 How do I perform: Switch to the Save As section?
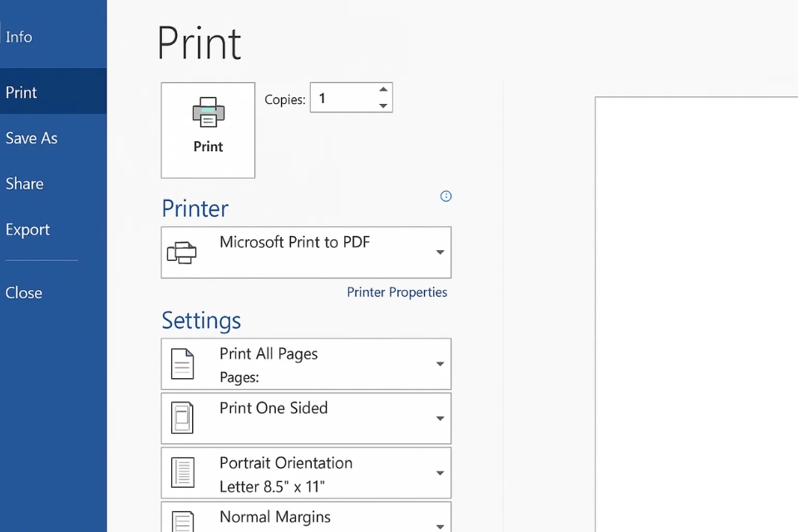click(x=32, y=138)
